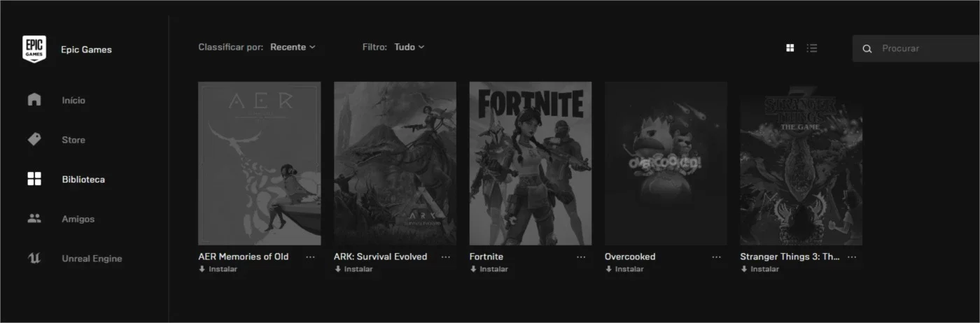980x323 pixels.
Task: Open options menu for ARK: Survival Evolved
Action: [446, 257]
